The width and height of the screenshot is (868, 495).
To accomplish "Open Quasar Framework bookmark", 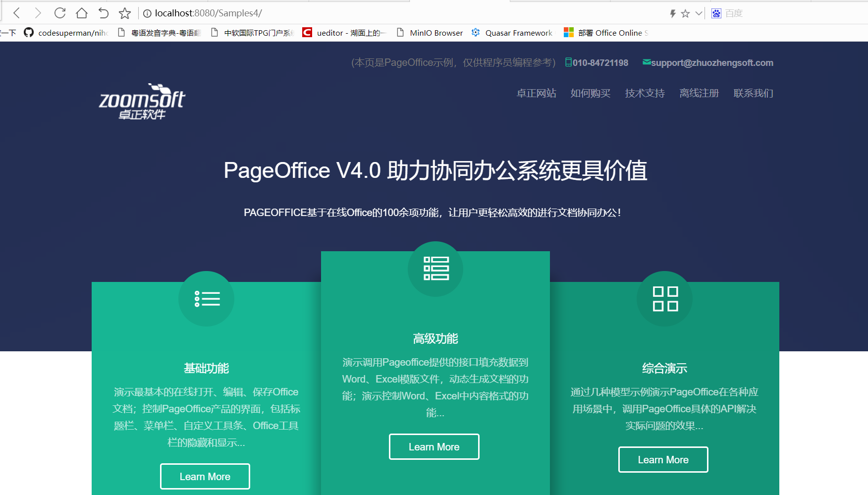I will [x=512, y=33].
